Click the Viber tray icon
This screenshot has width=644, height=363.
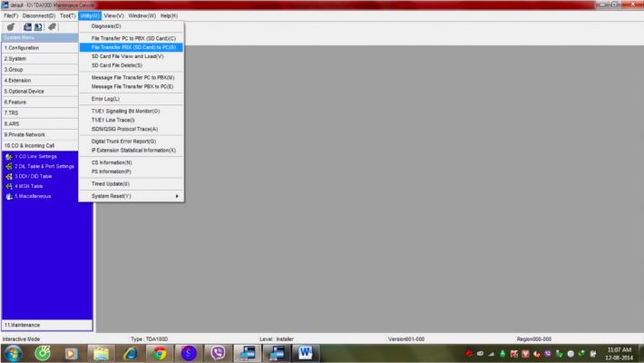(548, 354)
